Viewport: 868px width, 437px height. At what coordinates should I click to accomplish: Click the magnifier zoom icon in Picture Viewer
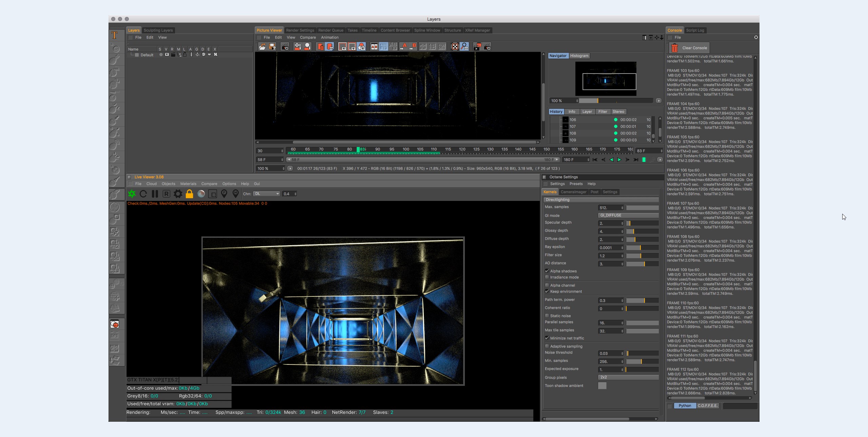465,47
